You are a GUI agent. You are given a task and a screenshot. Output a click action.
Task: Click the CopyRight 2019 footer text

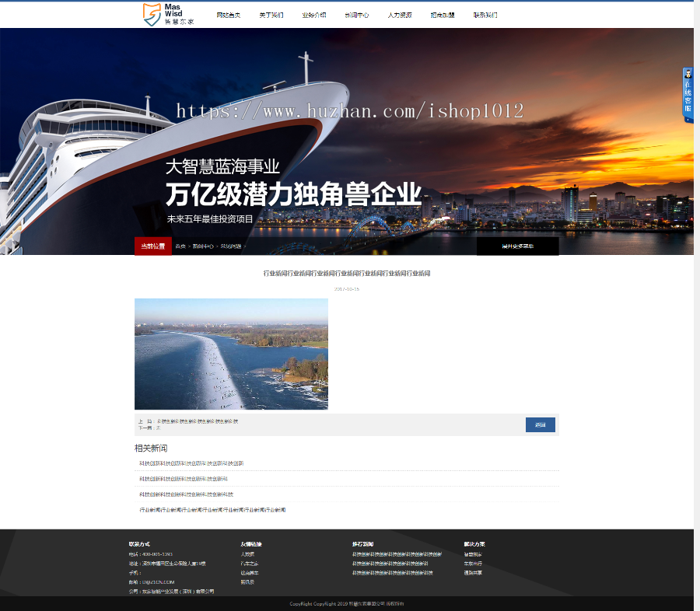[x=347, y=604]
